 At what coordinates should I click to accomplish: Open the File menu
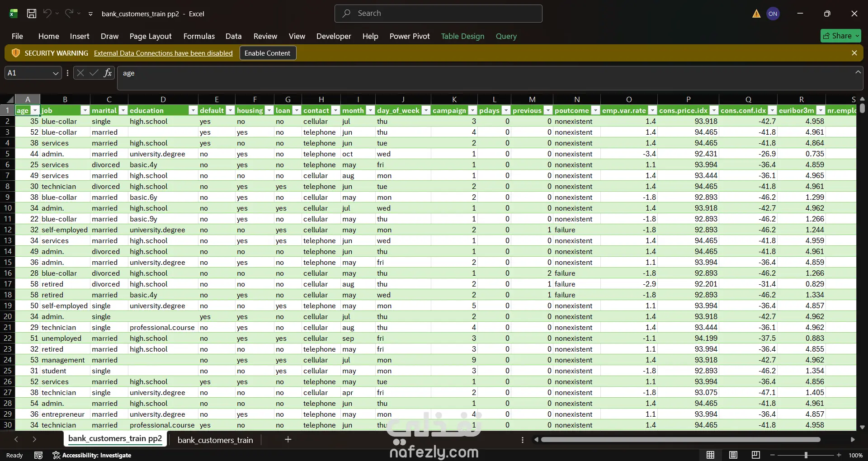click(x=17, y=36)
